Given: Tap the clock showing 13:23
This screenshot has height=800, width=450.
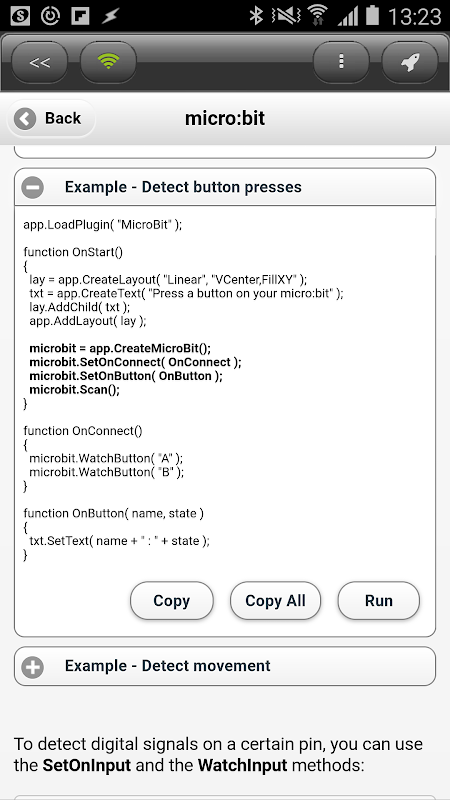Looking at the screenshot, I should (x=414, y=16).
